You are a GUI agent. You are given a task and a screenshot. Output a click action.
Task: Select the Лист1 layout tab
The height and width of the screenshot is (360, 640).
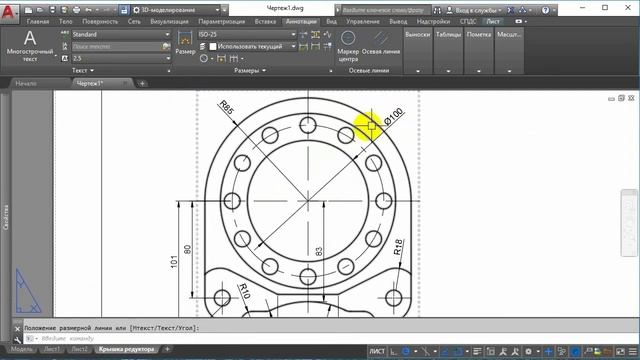[51, 349]
